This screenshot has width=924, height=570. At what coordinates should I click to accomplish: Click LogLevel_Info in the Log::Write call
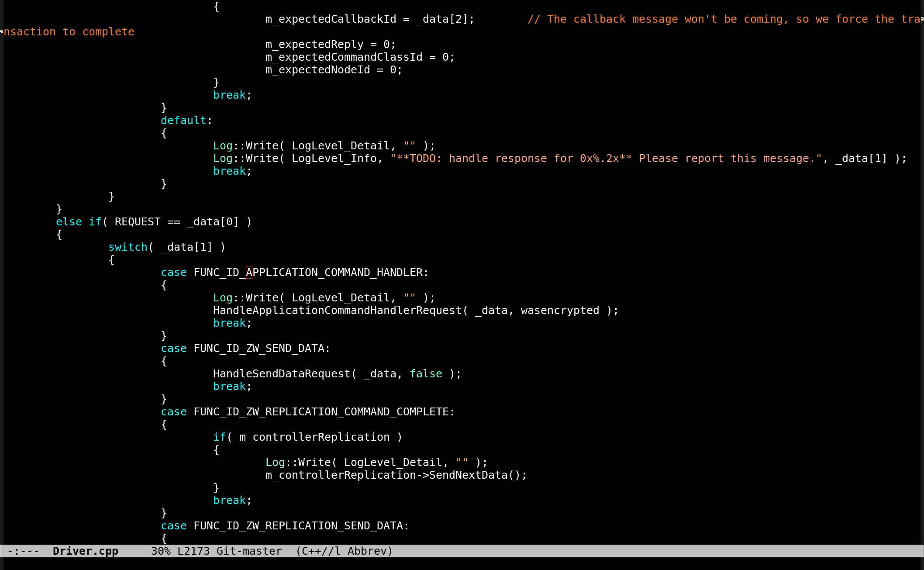coord(334,159)
